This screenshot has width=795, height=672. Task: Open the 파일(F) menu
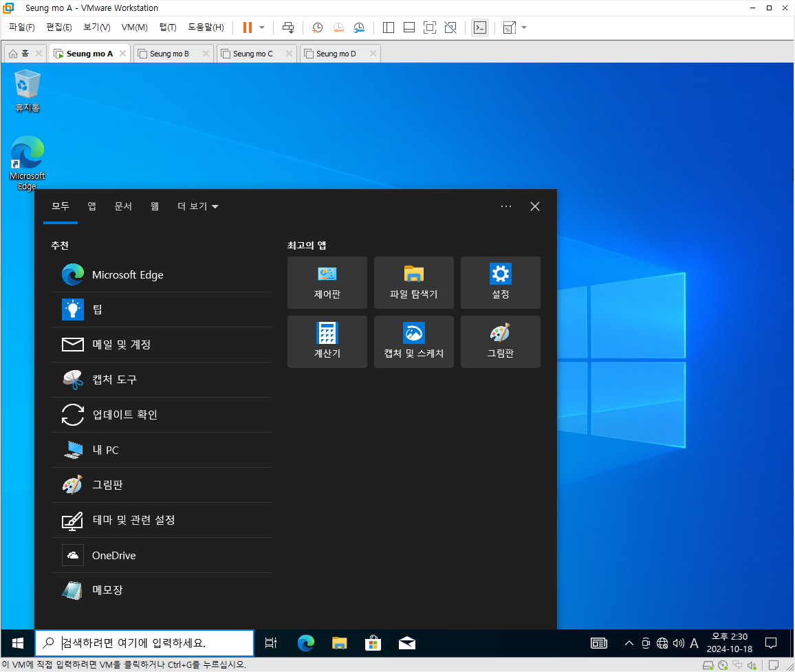click(x=22, y=28)
